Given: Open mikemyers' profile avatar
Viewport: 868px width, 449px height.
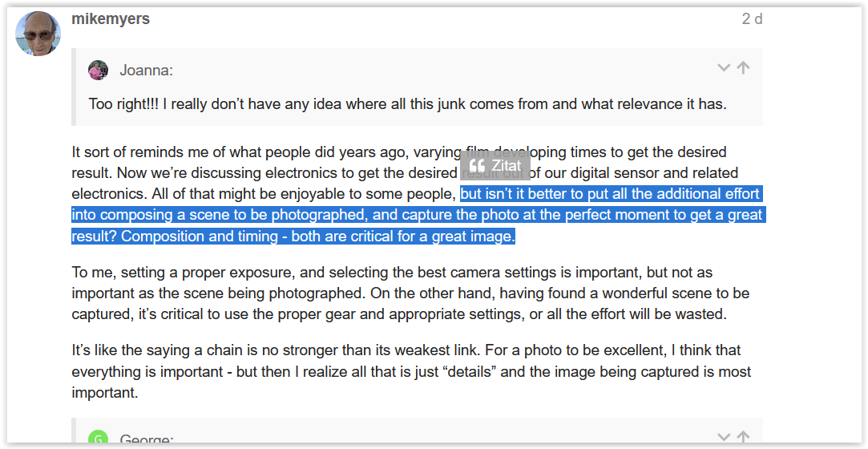Looking at the screenshot, I should (x=38, y=34).
